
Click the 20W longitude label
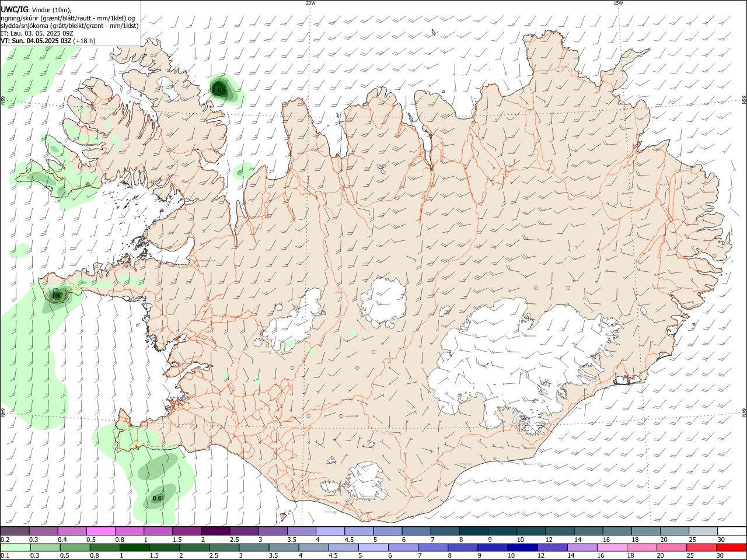click(x=310, y=3)
